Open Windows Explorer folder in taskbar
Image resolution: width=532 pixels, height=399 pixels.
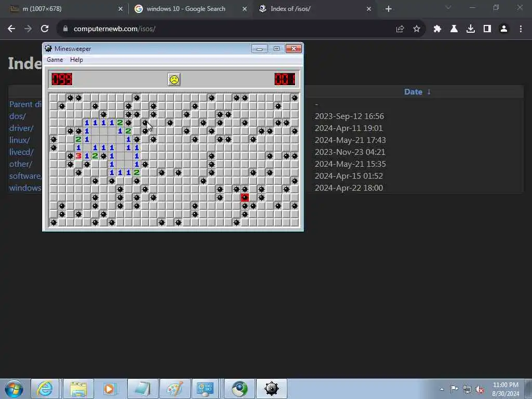coord(79,389)
